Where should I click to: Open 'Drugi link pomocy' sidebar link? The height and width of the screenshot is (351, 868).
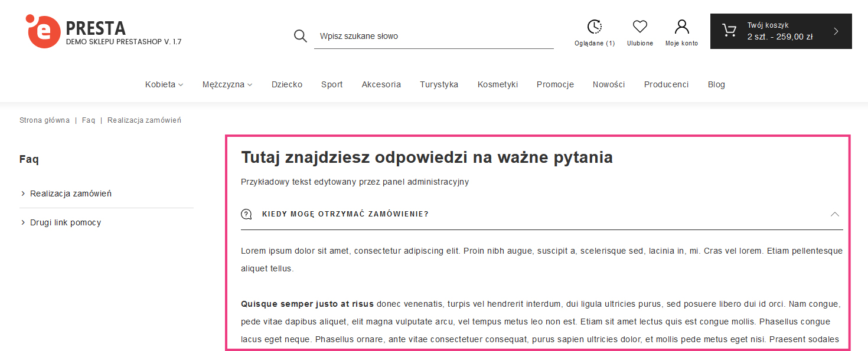[x=66, y=222]
